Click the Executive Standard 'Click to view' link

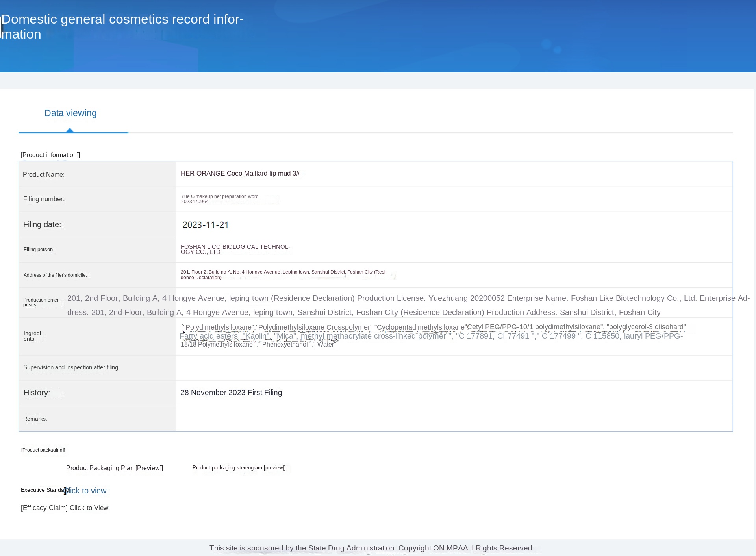87,491
